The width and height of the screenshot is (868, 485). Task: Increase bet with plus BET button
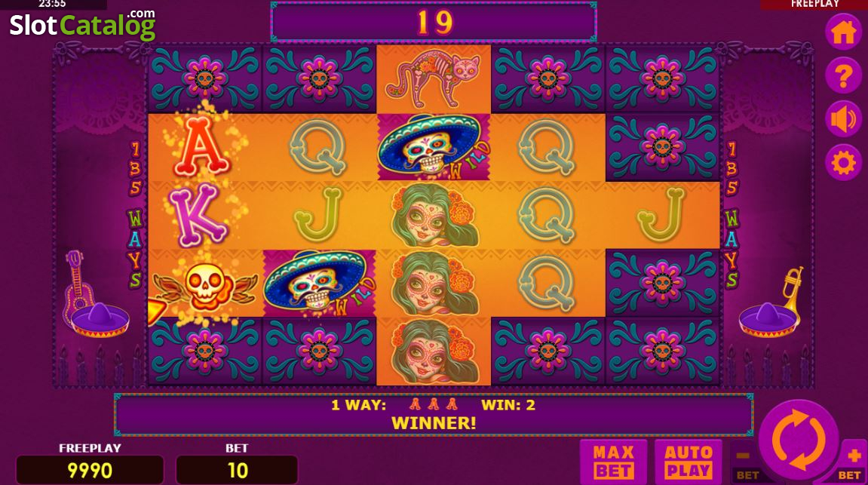tap(851, 462)
